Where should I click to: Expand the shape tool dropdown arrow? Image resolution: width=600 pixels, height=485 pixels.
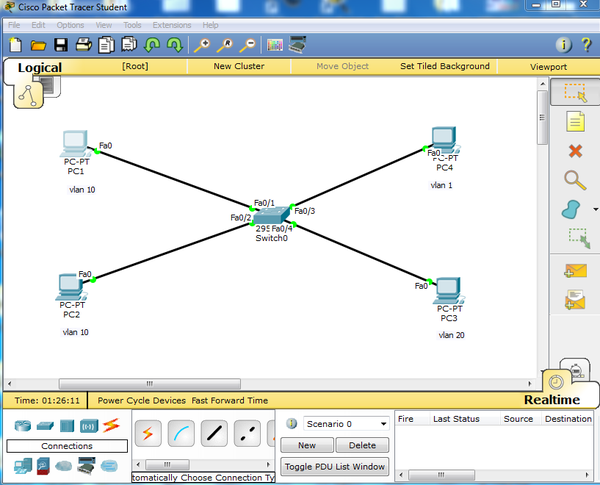point(595,209)
